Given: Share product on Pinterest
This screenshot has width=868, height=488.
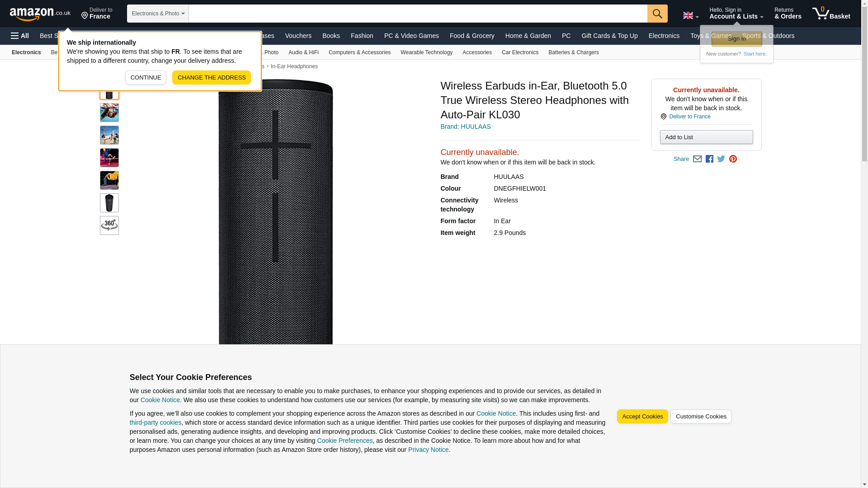Looking at the screenshot, I should [x=733, y=159].
